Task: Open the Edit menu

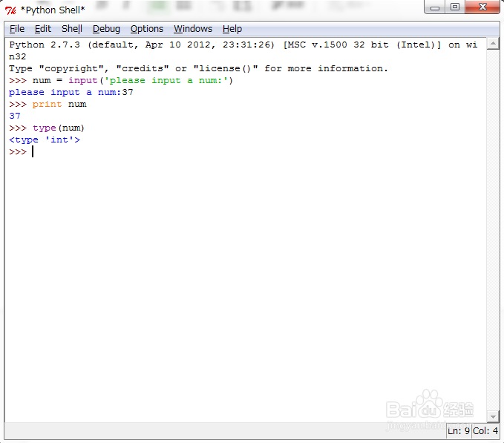Action: (43, 29)
